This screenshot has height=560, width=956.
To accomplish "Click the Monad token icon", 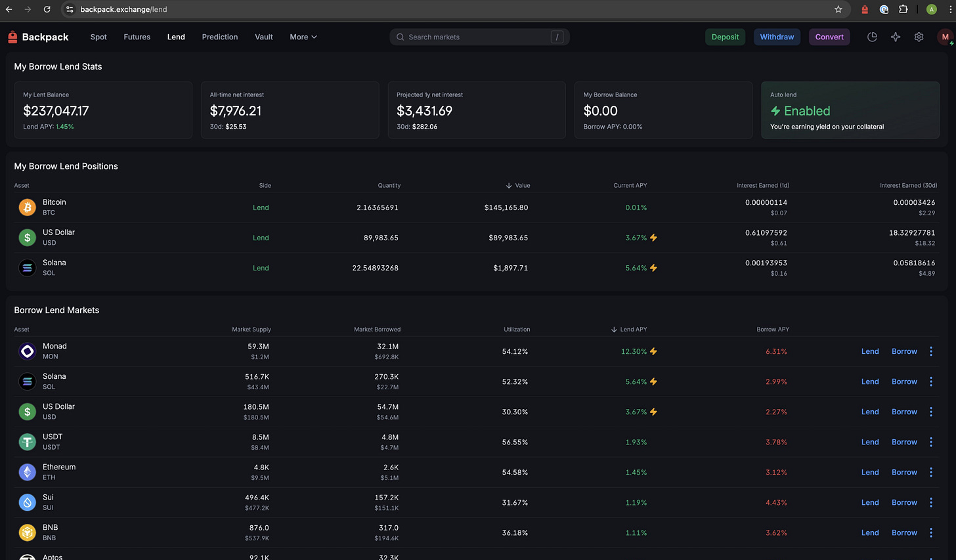I will pos(27,351).
